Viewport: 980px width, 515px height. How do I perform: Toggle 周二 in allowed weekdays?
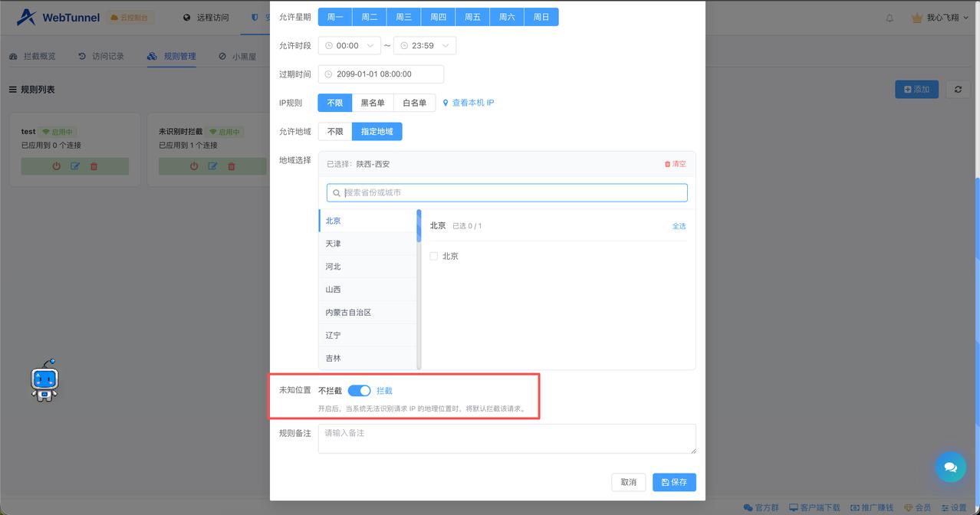click(370, 17)
